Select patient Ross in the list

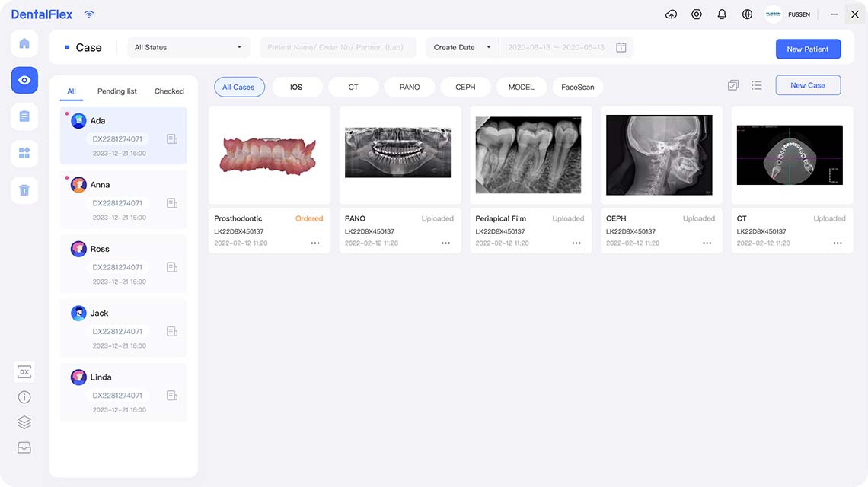[x=123, y=264]
